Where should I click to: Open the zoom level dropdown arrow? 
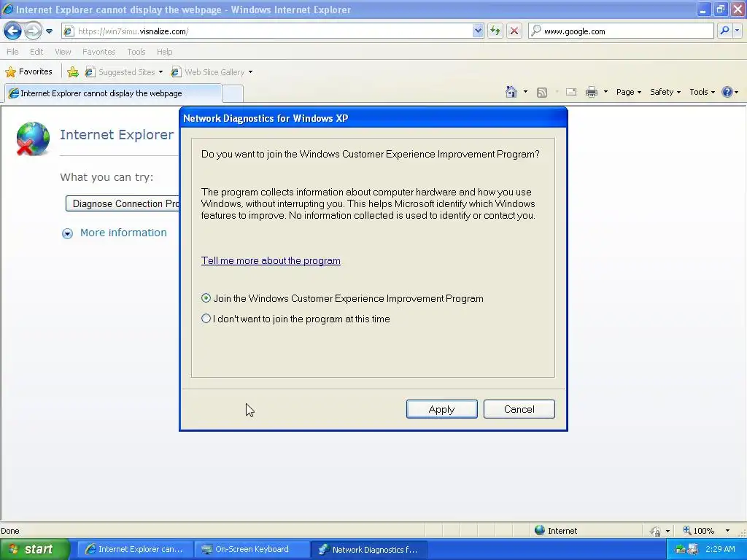pos(727,531)
